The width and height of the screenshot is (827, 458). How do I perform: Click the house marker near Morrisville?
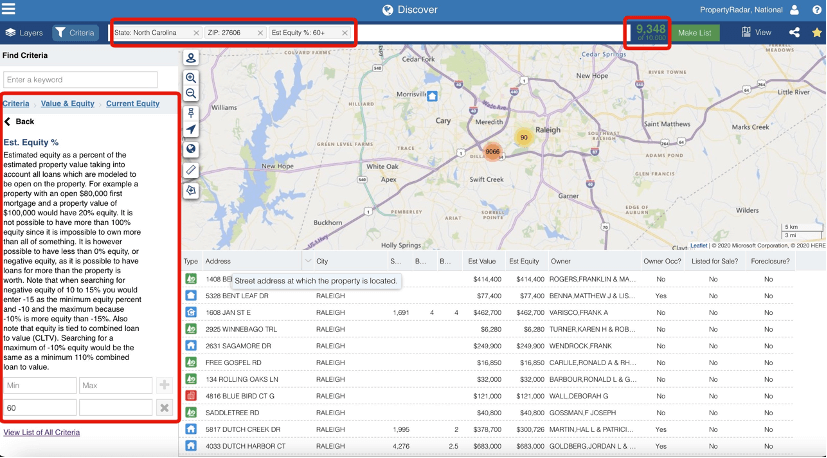(x=432, y=96)
